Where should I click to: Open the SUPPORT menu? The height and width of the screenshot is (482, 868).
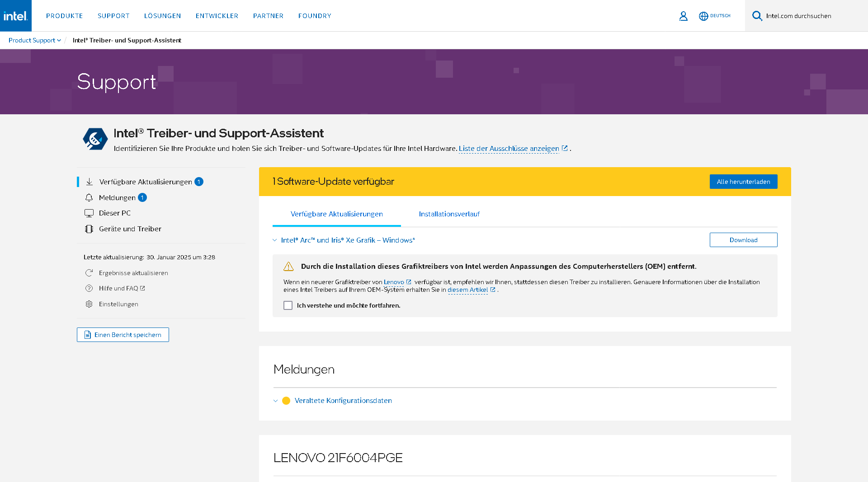(x=113, y=16)
